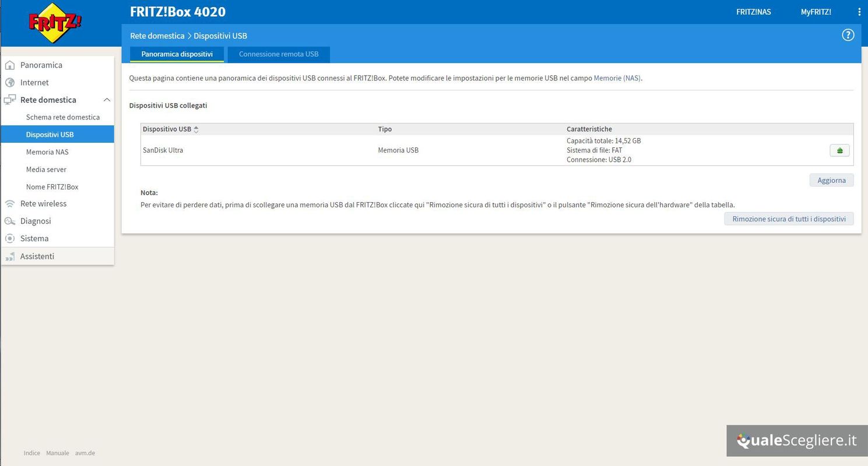Open the Manuale footer link
This screenshot has width=868, height=466.
pos(58,453)
